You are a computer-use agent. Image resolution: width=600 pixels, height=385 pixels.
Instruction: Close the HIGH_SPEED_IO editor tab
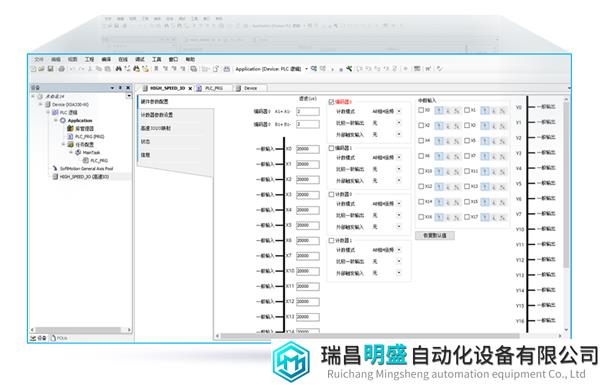pyautogui.click(x=190, y=88)
